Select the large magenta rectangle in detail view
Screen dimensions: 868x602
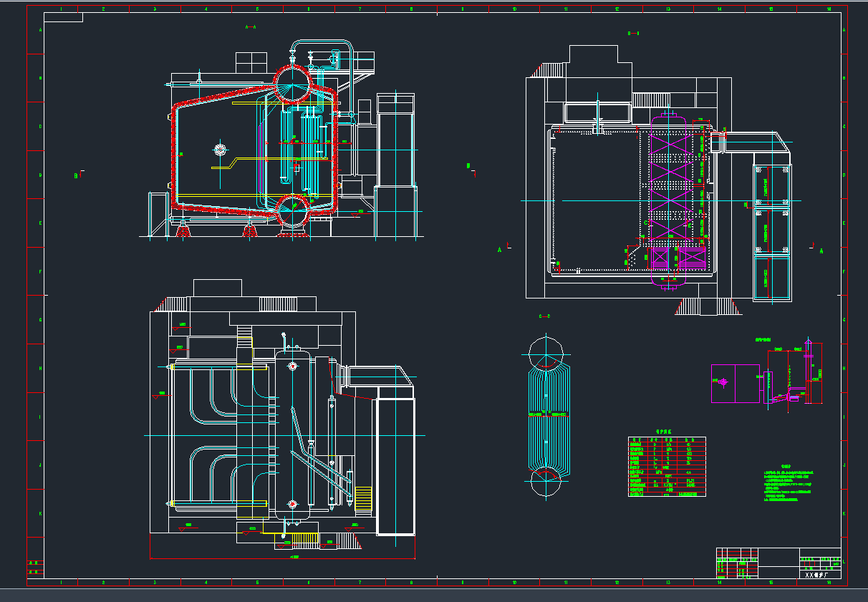coord(736,384)
